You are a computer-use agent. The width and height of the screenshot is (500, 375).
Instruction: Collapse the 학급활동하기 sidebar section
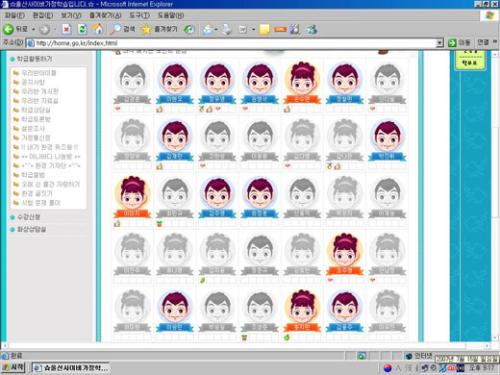[34, 59]
